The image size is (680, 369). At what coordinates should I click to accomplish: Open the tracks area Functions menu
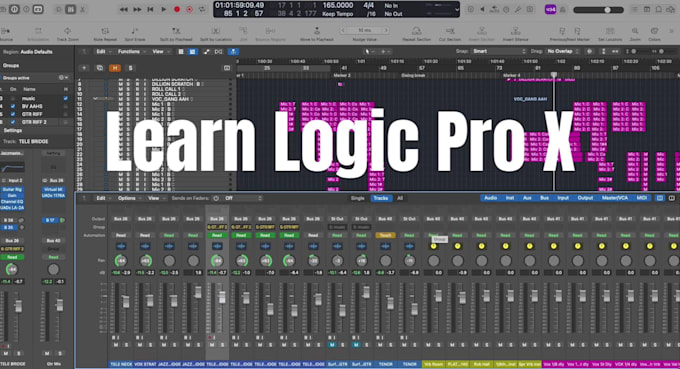click(x=131, y=52)
